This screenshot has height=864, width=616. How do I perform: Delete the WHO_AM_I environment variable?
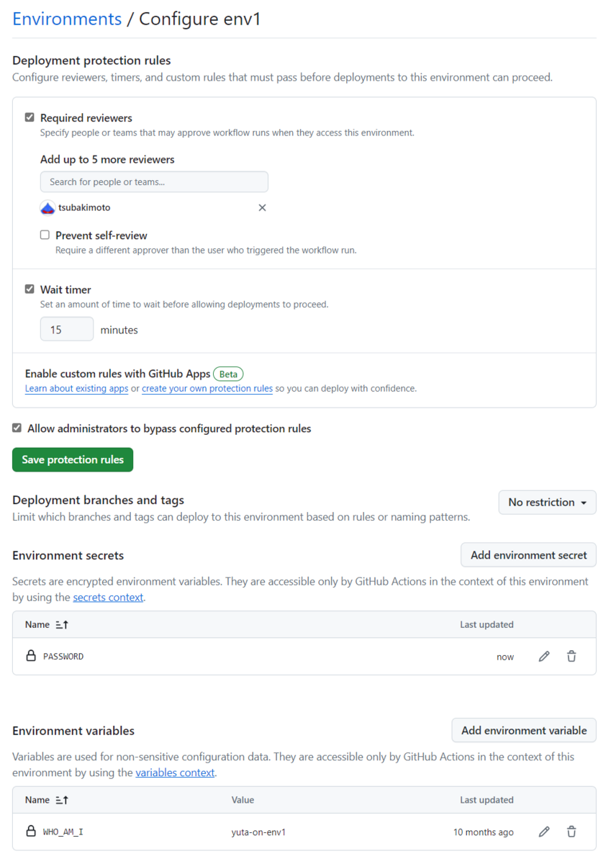point(571,831)
